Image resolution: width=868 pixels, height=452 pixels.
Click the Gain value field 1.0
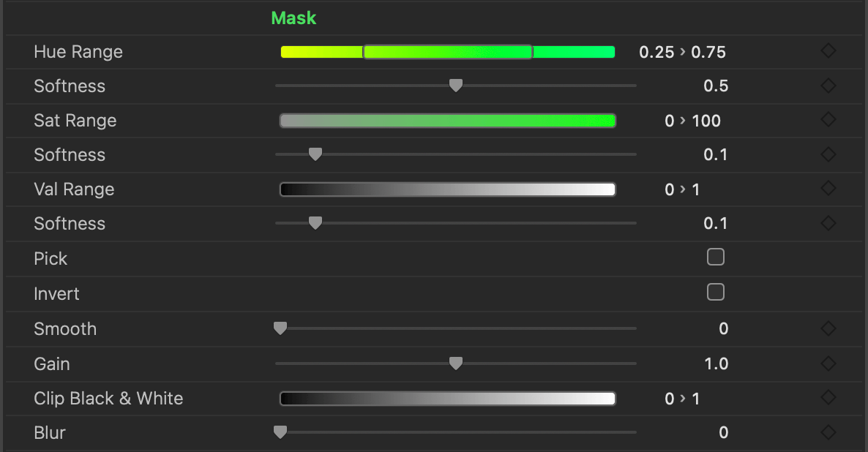715,364
